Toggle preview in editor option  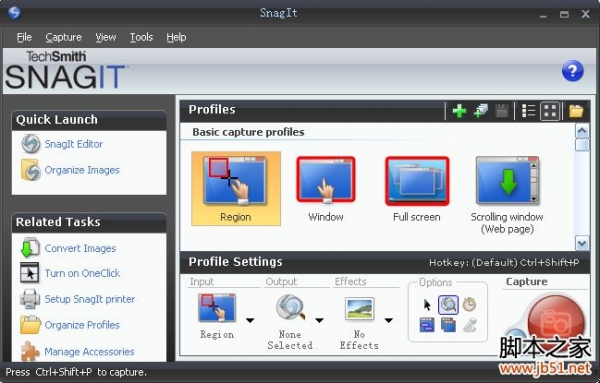click(x=448, y=305)
